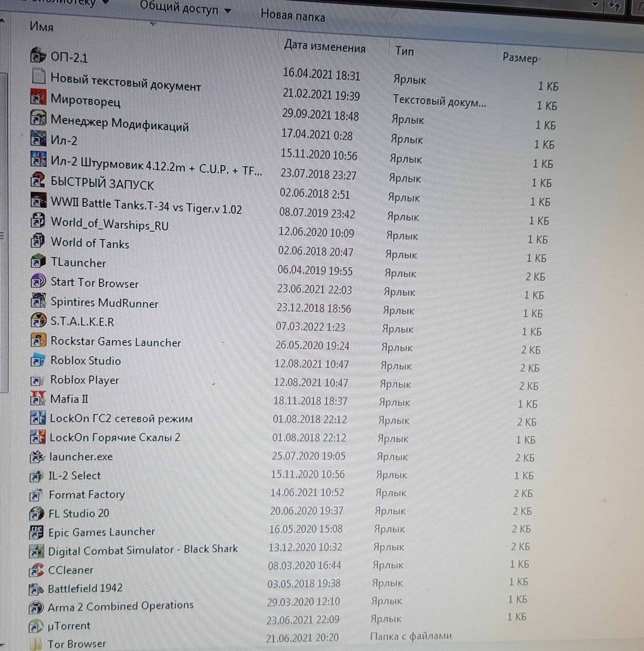Select the FL Studio 20 icon
This screenshot has width=644, height=651.
pyautogui.click(x=36, y=513)
